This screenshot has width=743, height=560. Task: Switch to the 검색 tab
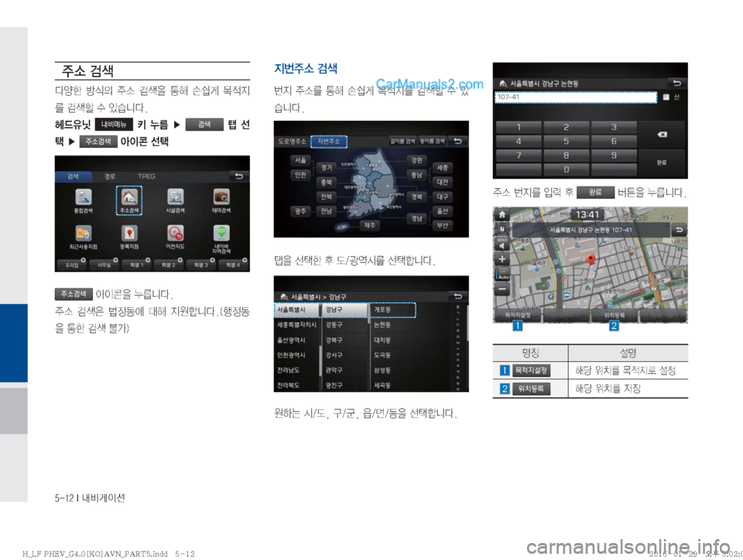pyautogui.click(x=74, y=176)
